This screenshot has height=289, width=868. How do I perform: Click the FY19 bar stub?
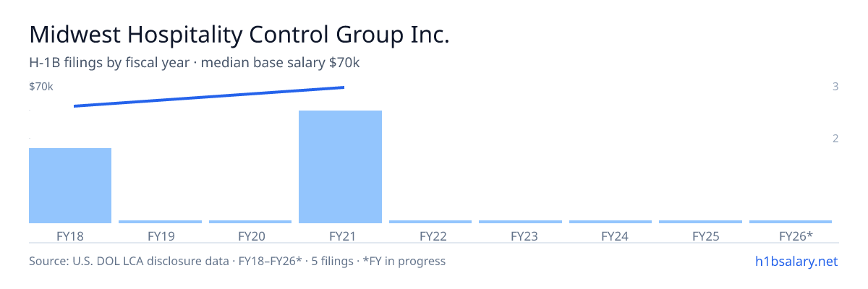[x=160, y=222]
